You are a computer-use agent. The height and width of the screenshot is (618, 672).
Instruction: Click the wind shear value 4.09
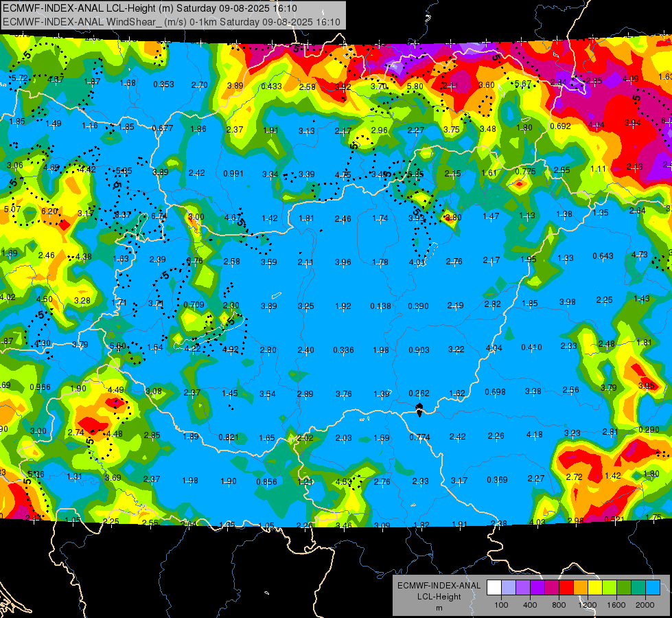tap(630, 79)
